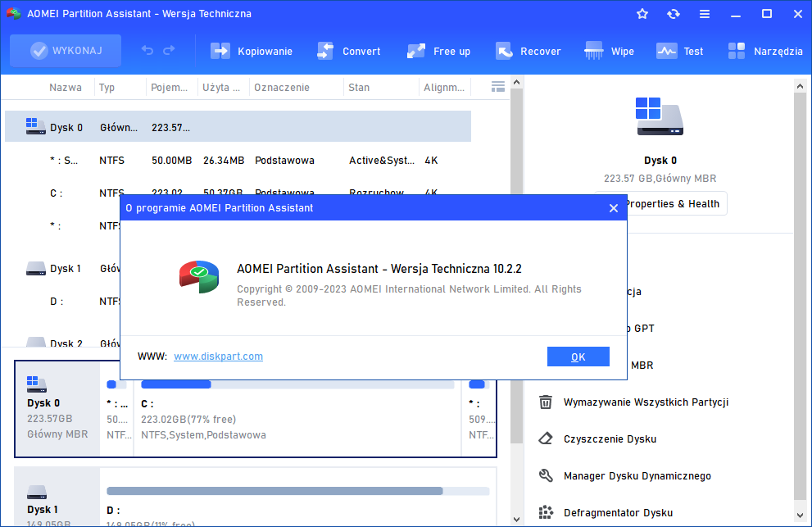Screen dimensions: 812x527
Task: Click the WYKONAJ apply button
Action: coord(66,51)
